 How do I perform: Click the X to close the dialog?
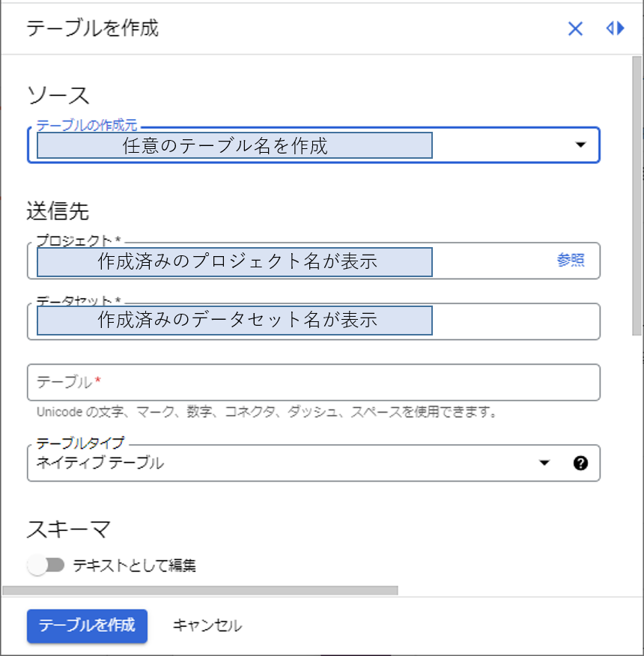pyautogui.click(x=575, y=28)
